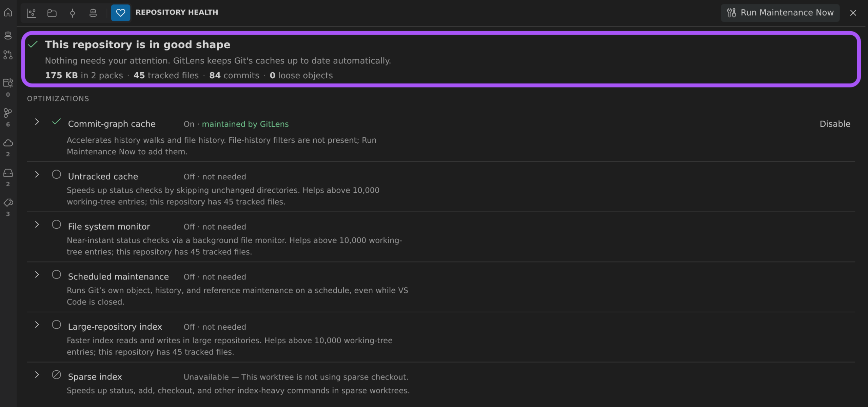Expand the Commit-graph cache row

point(37,122)
